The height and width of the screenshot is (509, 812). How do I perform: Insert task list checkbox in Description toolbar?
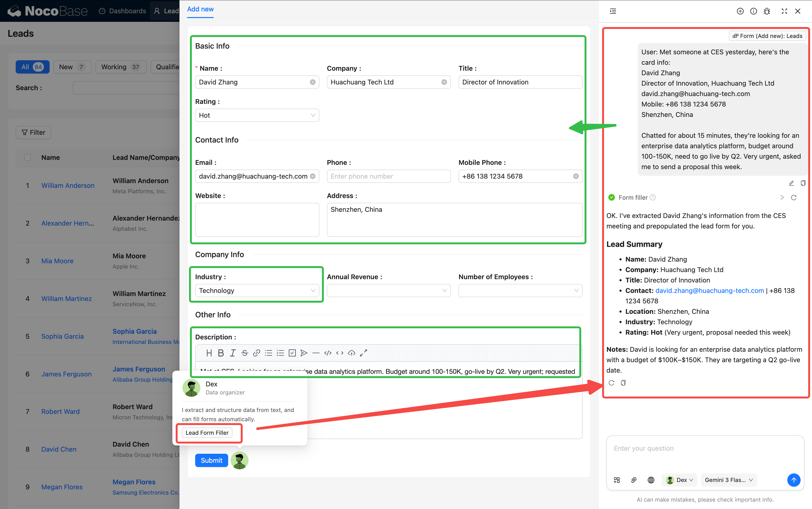pyautogui.click(x=292, y=353)
